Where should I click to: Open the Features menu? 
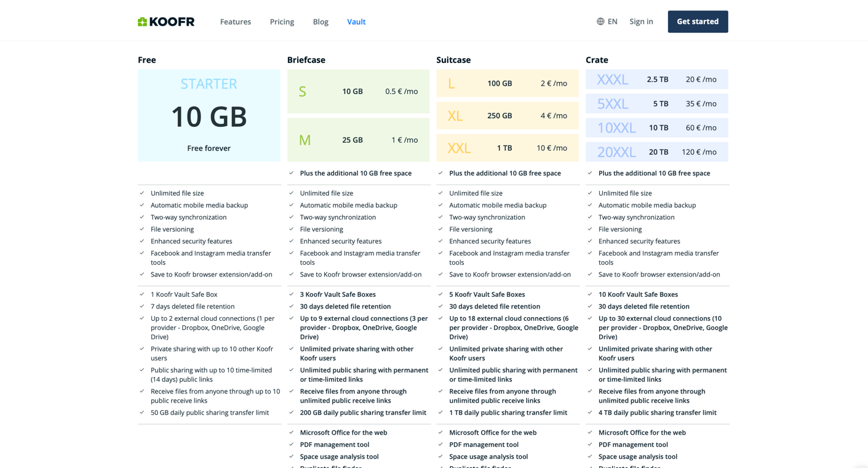(x=236, y=22)
